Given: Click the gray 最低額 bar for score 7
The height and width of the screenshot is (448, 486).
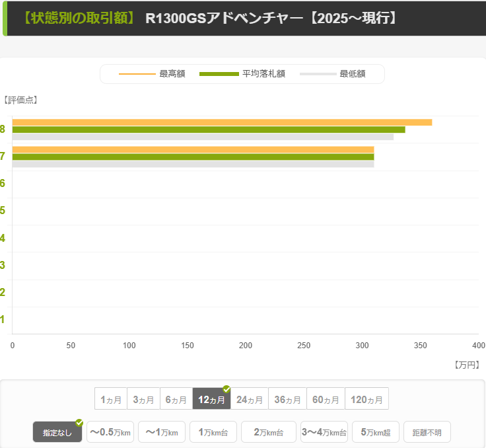Looking at the screenshot, I should [x=193, y=164].
